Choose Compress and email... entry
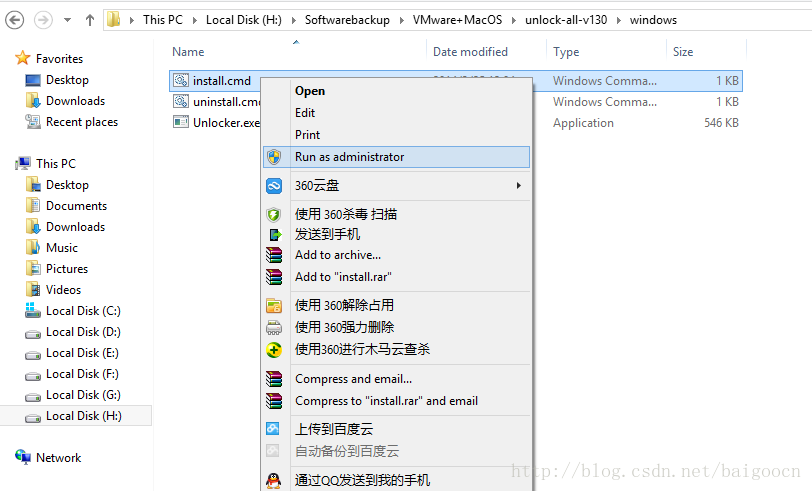The width and height of the screenshot is (812, 491). coord(396,379)
